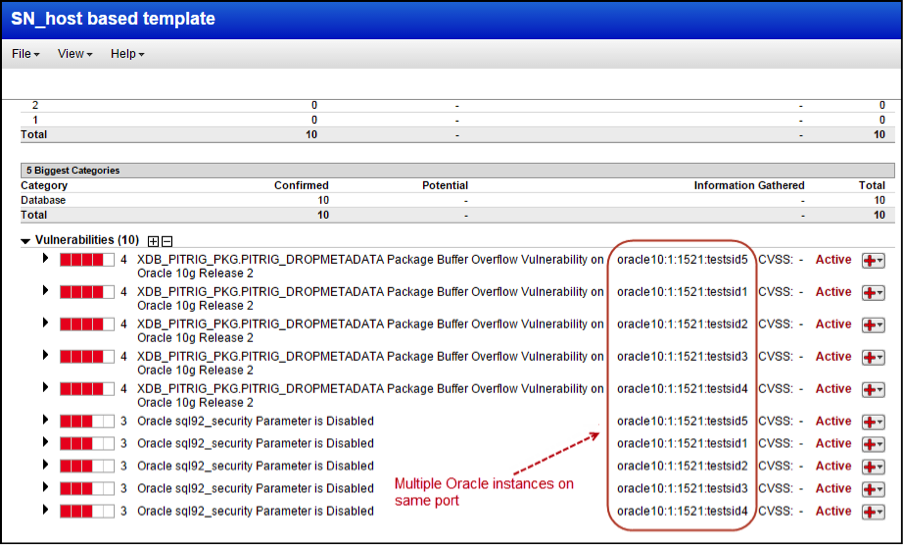Click the Database category row
903x545 pixels.
453,200
